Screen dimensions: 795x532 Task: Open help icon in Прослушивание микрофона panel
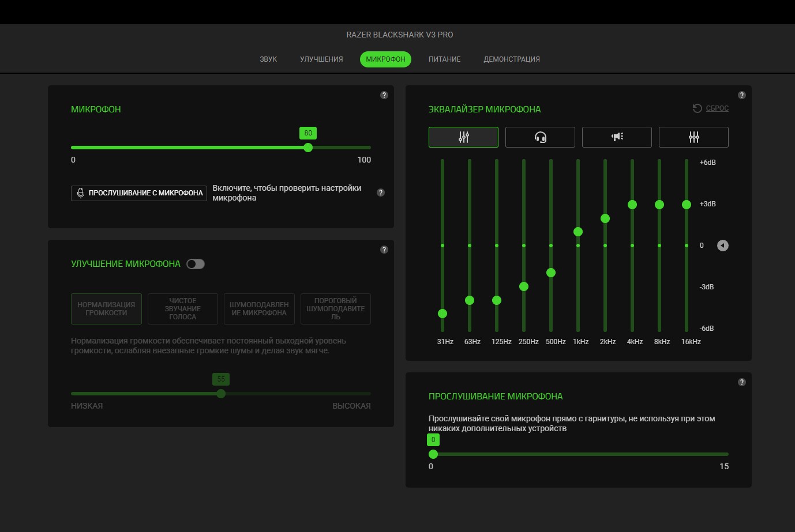[x=742, y=382]
